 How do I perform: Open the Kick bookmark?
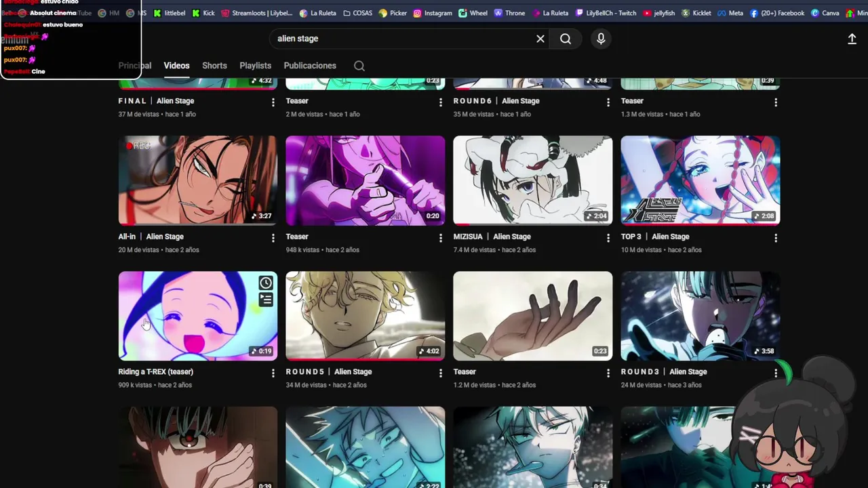(203, 13)
